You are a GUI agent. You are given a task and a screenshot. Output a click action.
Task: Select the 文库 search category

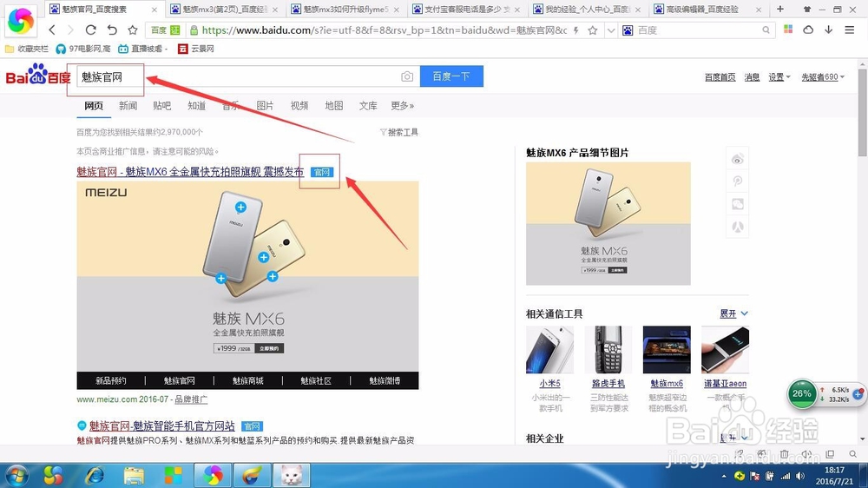(368, 105)
